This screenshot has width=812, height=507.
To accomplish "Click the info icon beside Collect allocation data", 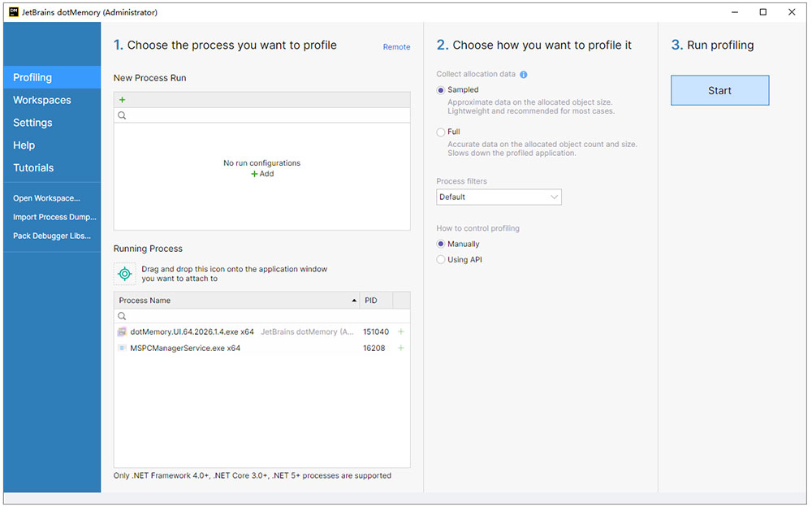I will (524, 75).
